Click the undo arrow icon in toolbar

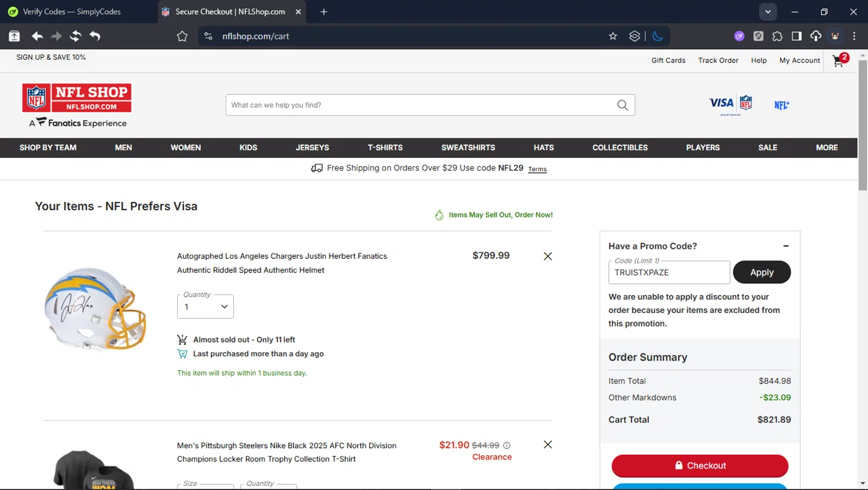[x=95, y=36]
